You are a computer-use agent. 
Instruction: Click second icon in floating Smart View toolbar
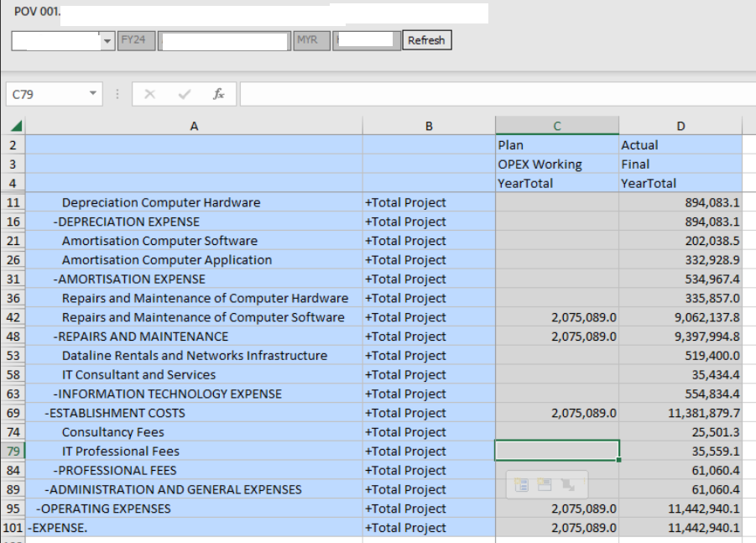(543, 484)
